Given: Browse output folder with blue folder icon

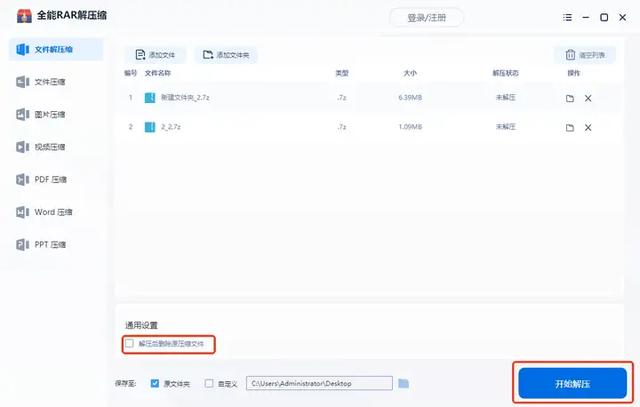Looking at the screenshot, I should coord(403,383).
